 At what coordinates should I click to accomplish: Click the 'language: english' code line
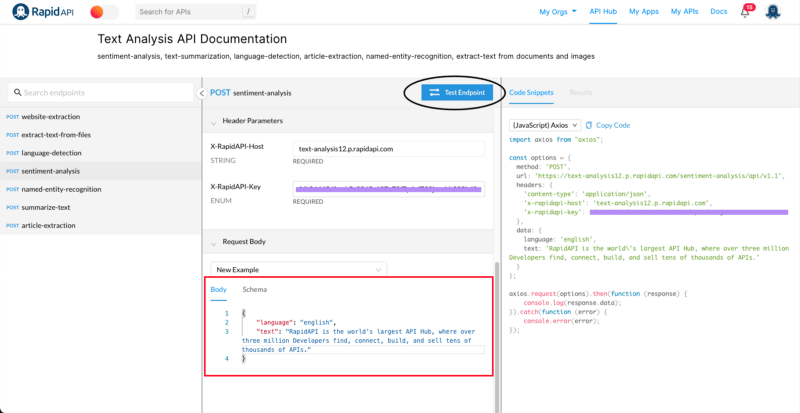[x=559, y=239]
